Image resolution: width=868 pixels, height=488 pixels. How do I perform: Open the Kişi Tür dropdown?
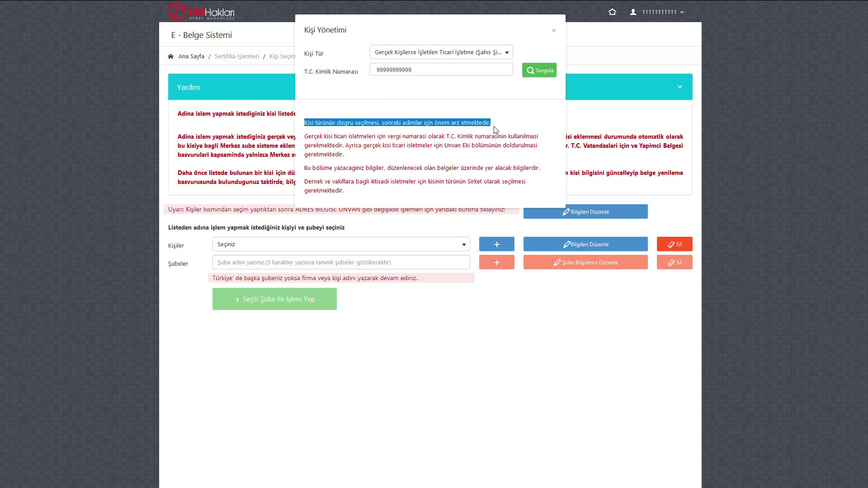coord(441,52)
